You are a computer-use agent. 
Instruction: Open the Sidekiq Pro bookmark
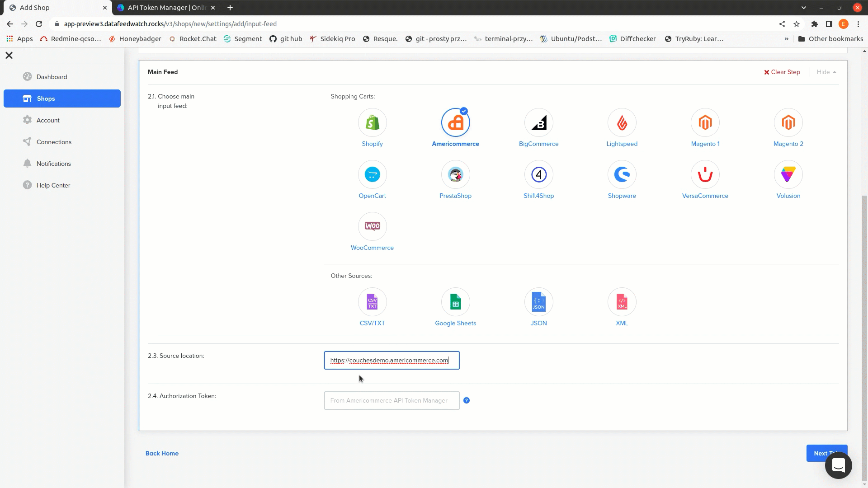[332, 39]
